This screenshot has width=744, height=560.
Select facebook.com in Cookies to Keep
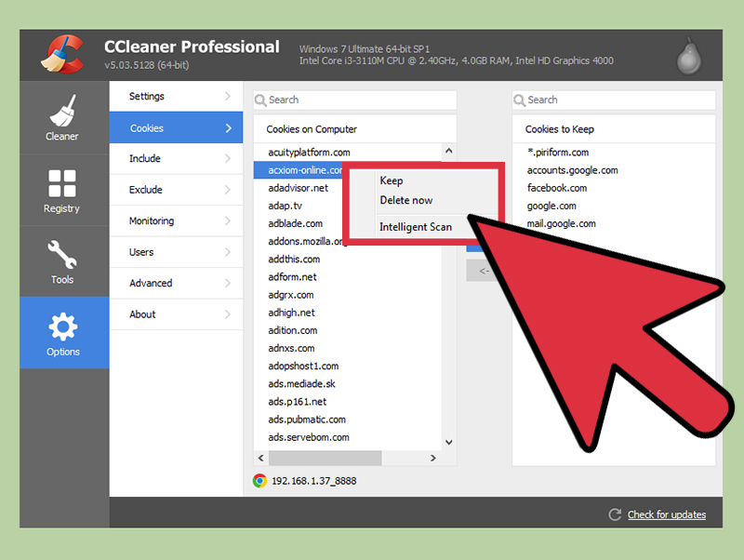click(x=556, y=188)
